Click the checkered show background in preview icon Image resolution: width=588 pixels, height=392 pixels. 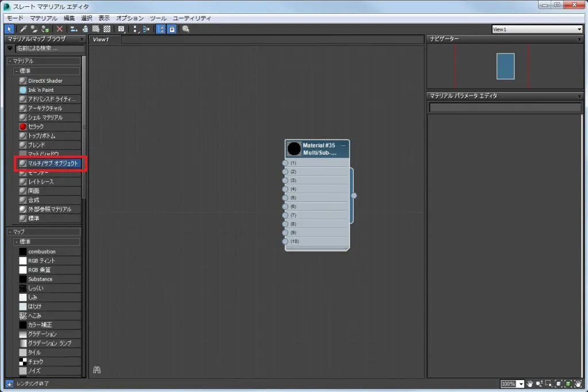pyautogui.click(x=107, y=29)
